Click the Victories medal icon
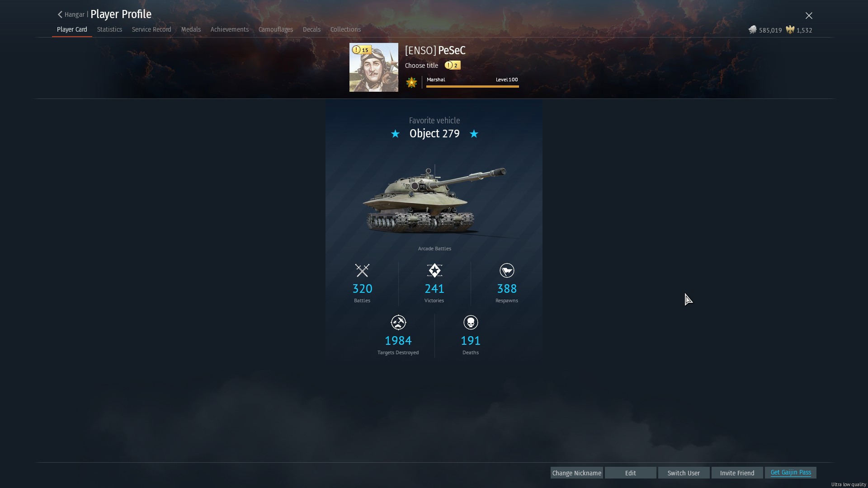 coord(434,270)
